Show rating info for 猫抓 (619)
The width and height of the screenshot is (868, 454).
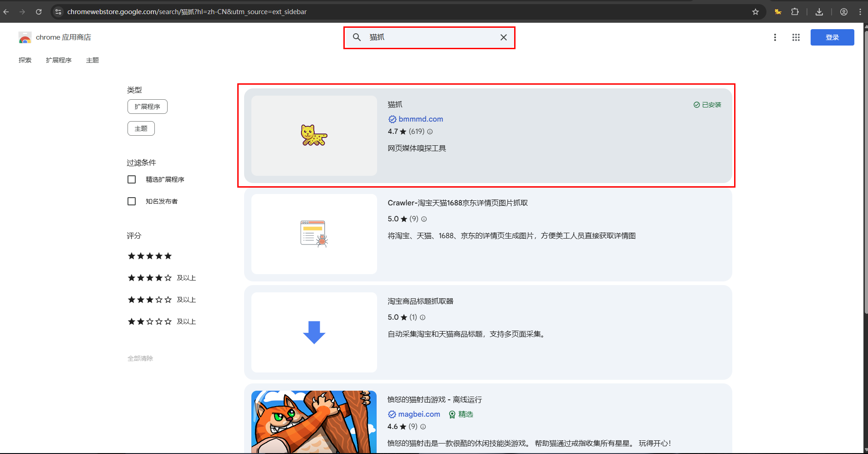[x=430, y=132]
